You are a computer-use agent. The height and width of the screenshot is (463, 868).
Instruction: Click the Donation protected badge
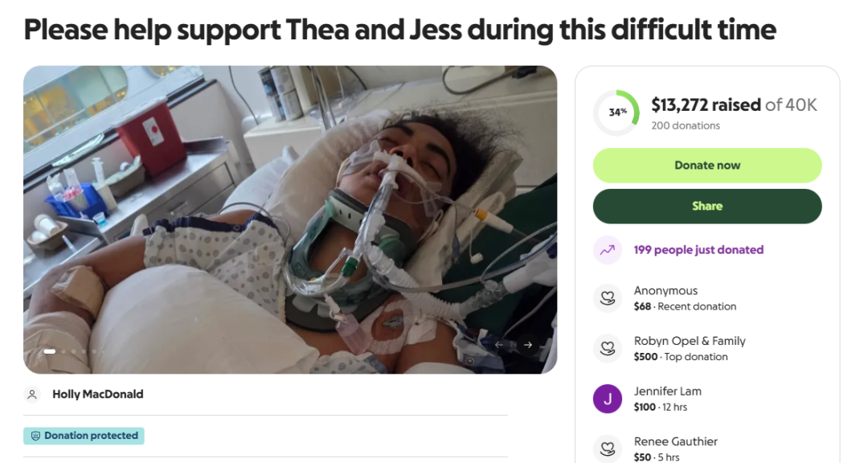pyautogui.click(x=84, y=436)
